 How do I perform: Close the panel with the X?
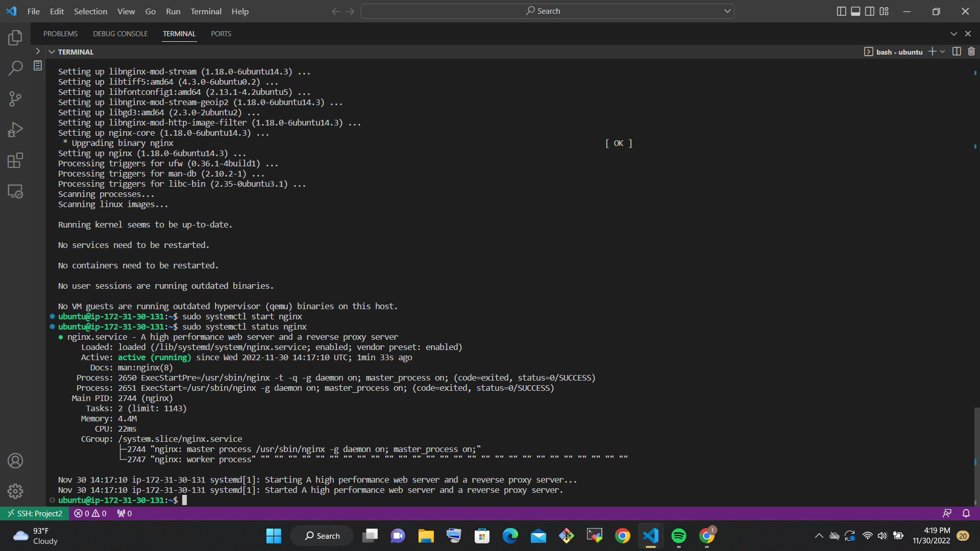[968, 34]
